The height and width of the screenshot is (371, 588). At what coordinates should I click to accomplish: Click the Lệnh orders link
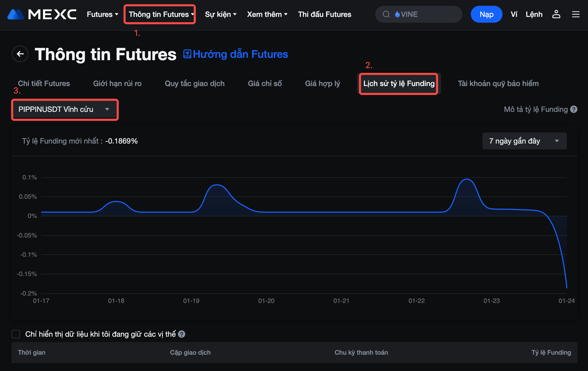(534, 14)
